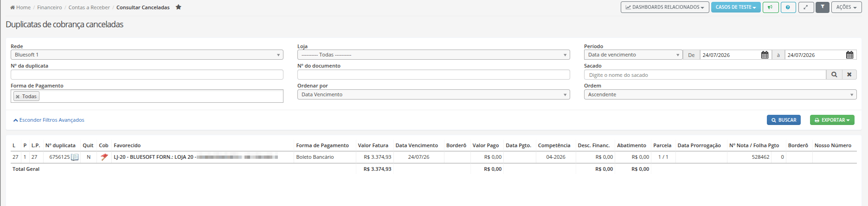Click the dark filter funnel icon
Image resolution: width=868 pixels, height=206 pixels.
pos(823,7)
